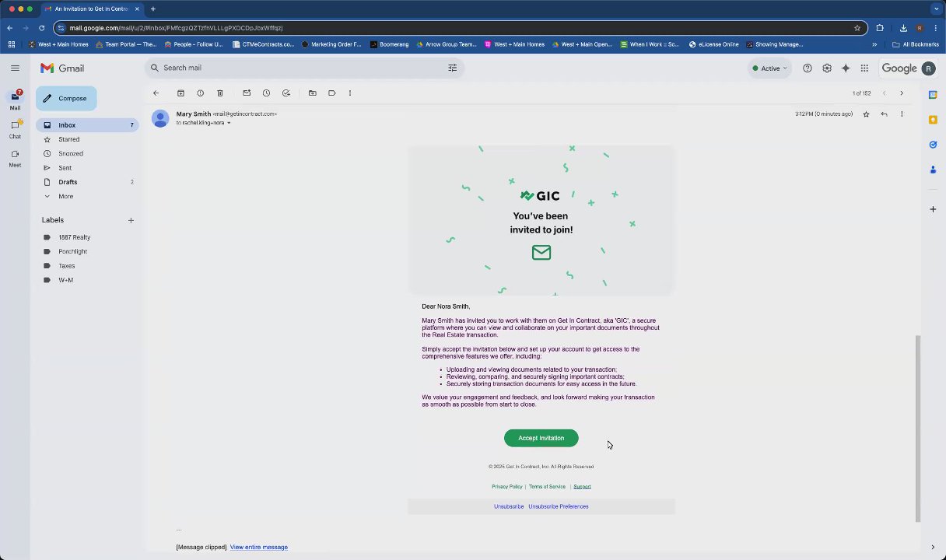Open the Inbox folder

(x=87, y=125)
